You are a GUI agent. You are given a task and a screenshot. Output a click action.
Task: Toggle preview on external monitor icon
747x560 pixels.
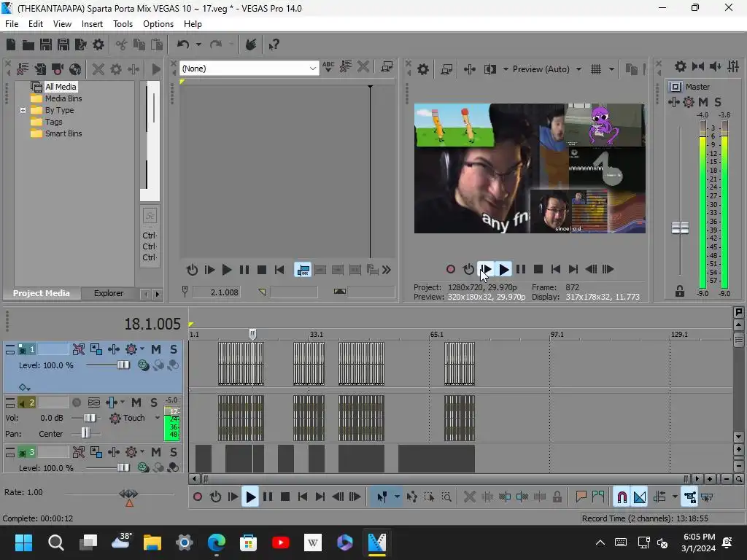point(446,69)
